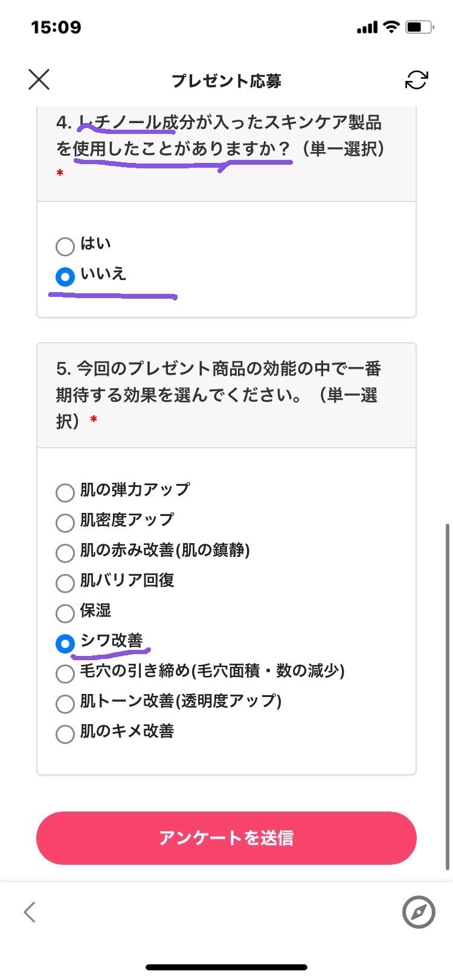Select the いいえ radio option
453x980 pixels.
point(65,276)
